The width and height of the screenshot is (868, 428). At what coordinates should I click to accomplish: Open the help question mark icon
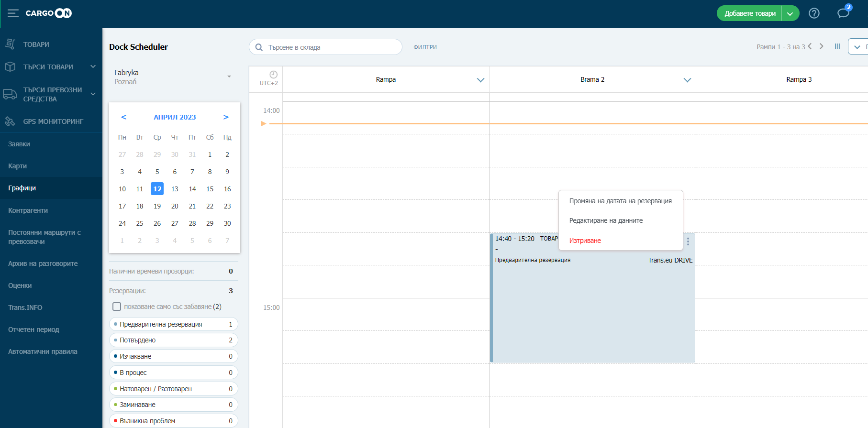814,13
